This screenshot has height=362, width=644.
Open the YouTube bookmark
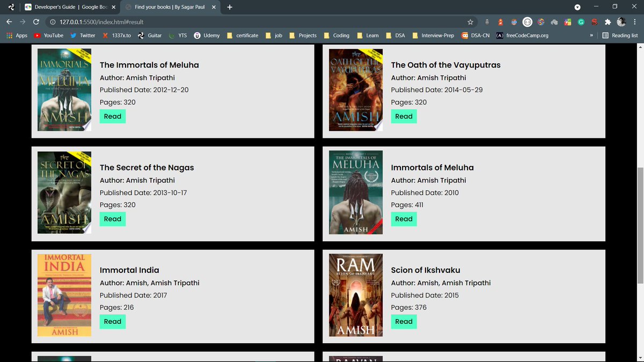tap(48, 35)
